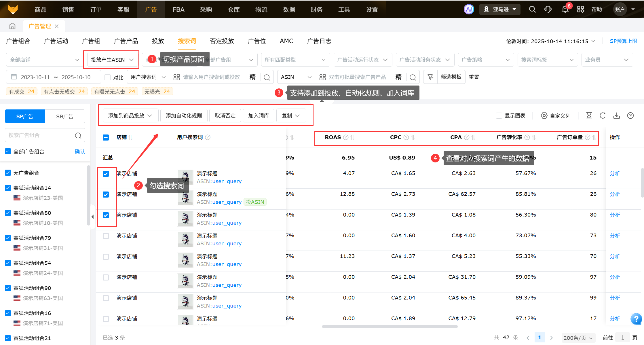Click the AI assistant icon
This screenshot has height=345, width=644.
(469, 9)
